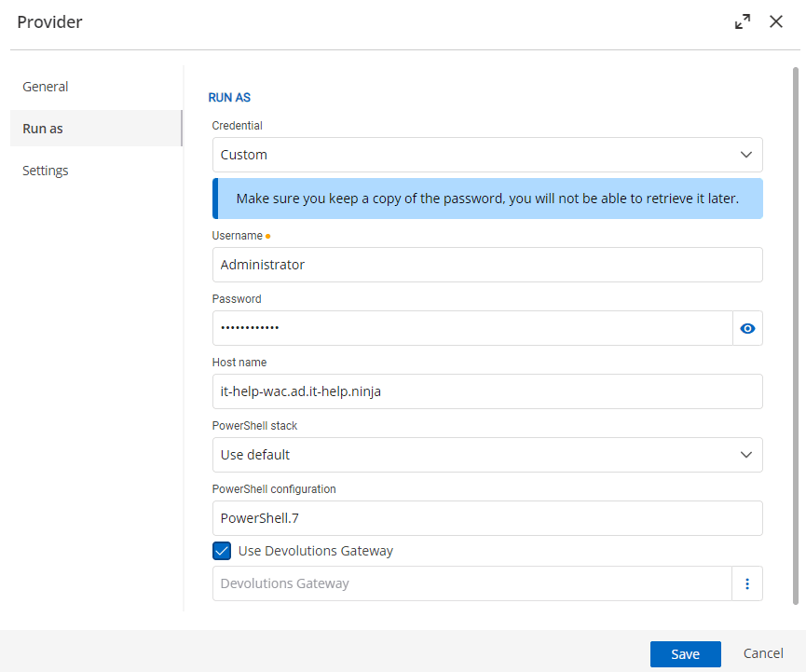Click the Host name field with it-help-wac address
The height and width of the screenshot is (672, 806).
(487, 391)
